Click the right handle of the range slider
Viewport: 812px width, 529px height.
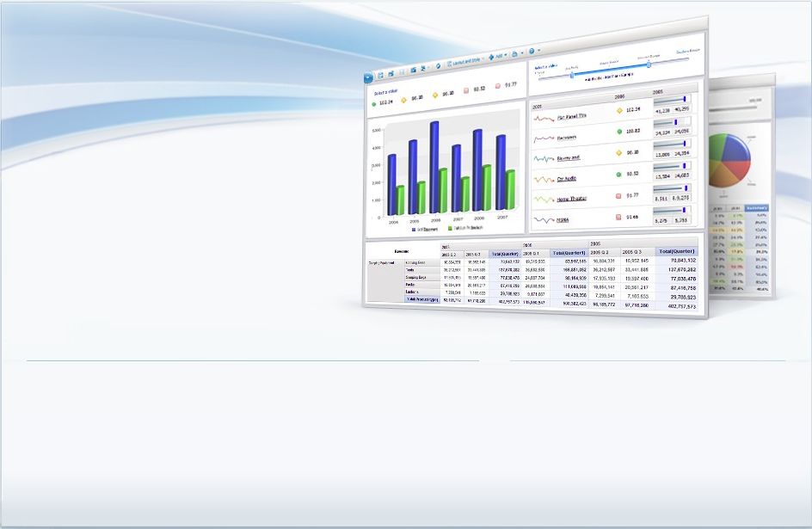coord(649,64)
